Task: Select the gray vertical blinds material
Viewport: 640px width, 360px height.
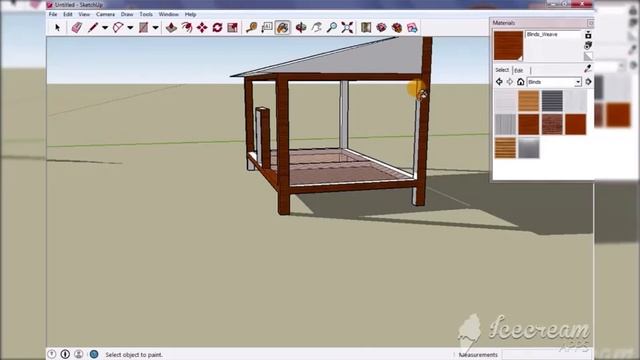Action: tap(505, 124)
